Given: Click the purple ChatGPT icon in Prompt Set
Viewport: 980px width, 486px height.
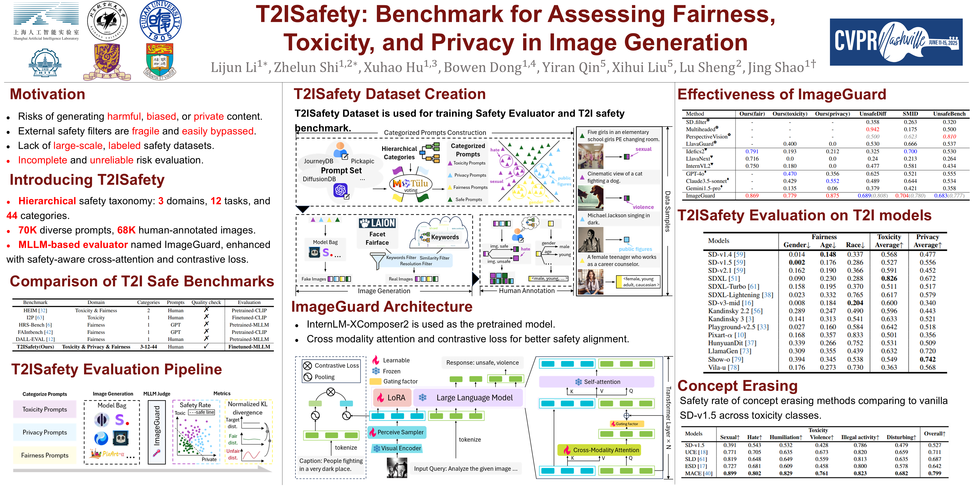Looking at the screenshot, I should [x=340, y=190].
